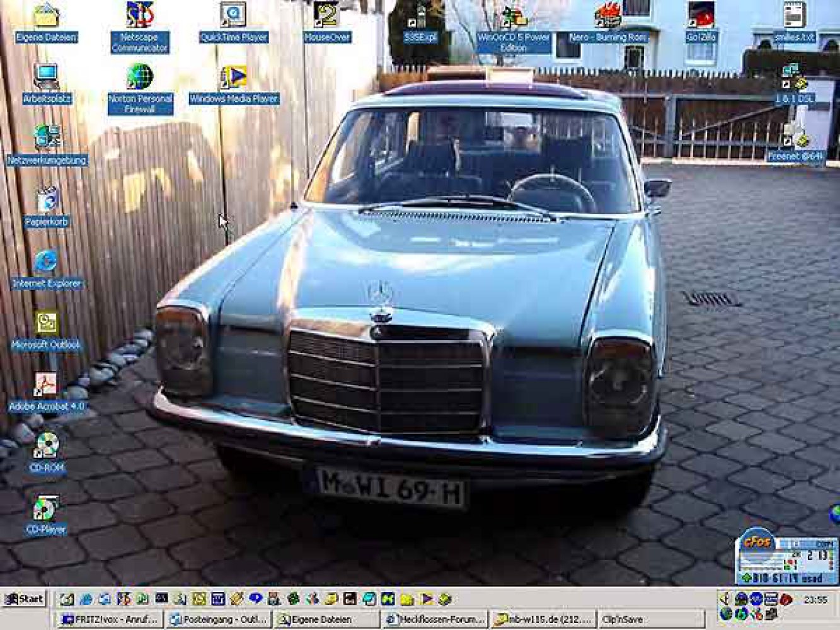Screen dimensions: 840x630
Task: Click the system tray clock showing 23:55
Action: coord(816,600)
